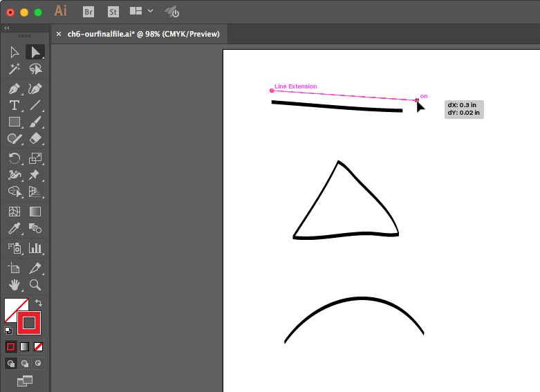The image size is (540, 392).
Task: Enable Draw Behind mode
Action: click(x=25, y=363)
